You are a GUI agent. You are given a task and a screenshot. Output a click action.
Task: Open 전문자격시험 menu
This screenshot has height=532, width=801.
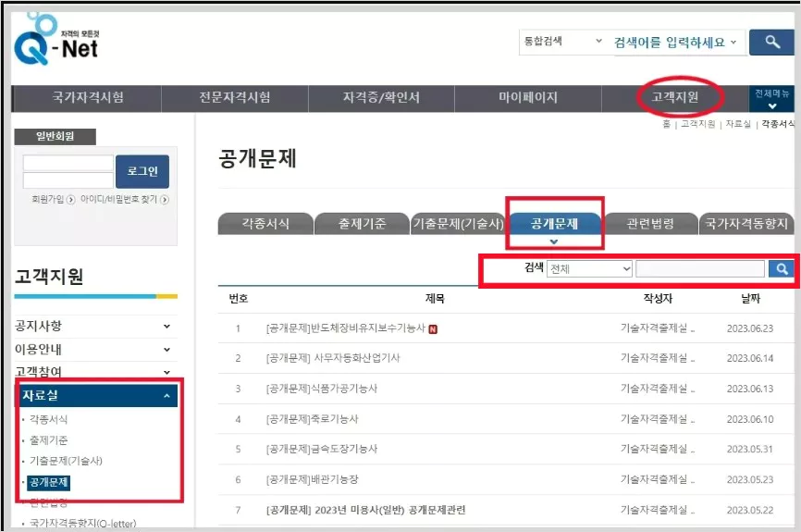[235, 98]
